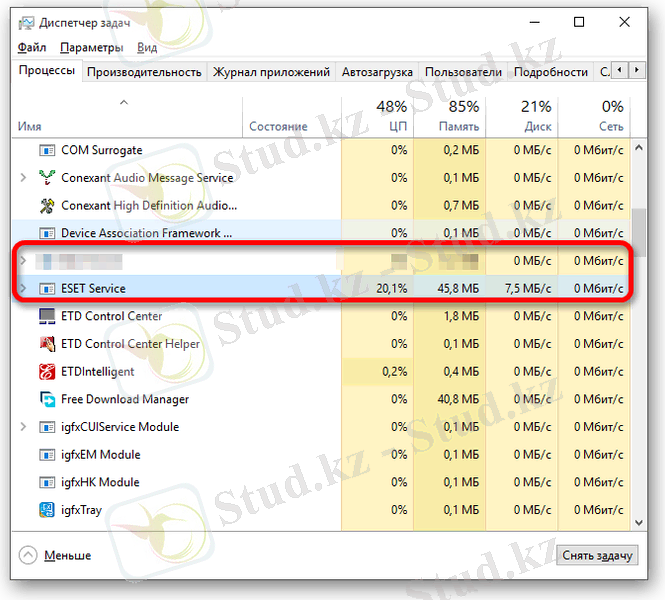The height and width of the screenshot is (600, 665).
Task: Click the igfxTray process icon
Action: (47, 510)
